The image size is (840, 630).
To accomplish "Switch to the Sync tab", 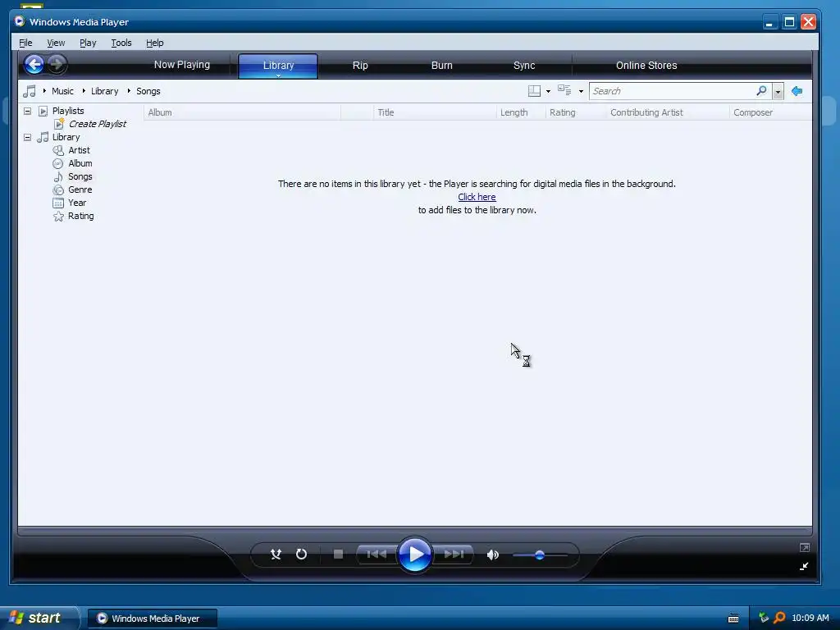I will click(524, 66).
